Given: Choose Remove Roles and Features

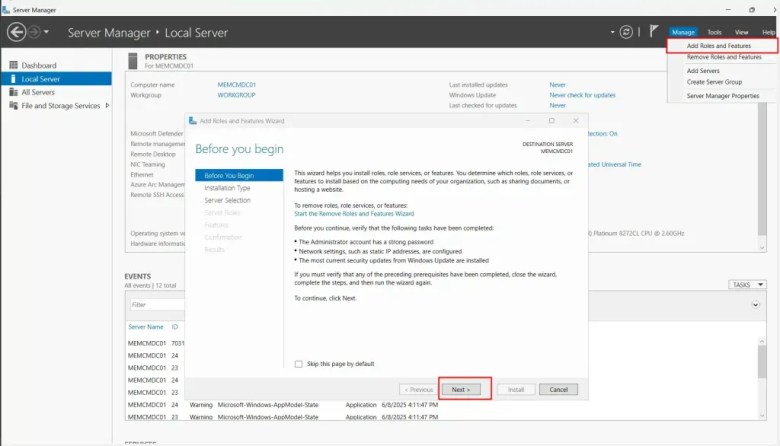Looking at the screenshot, I should (724, 57).
